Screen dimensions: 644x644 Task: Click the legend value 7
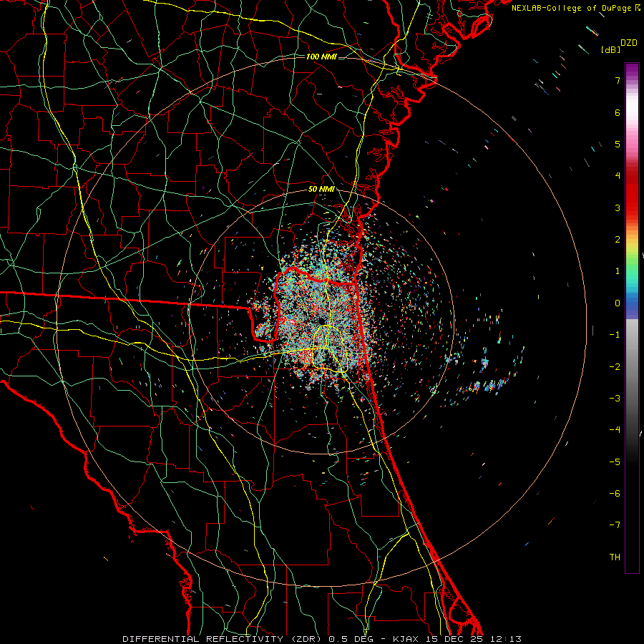click(x=618, y=80)
